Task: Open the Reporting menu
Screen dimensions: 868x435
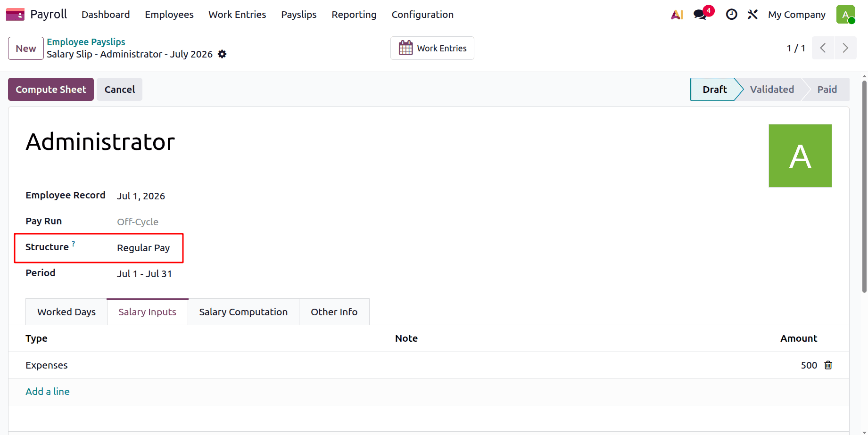Action: point(354,15)
